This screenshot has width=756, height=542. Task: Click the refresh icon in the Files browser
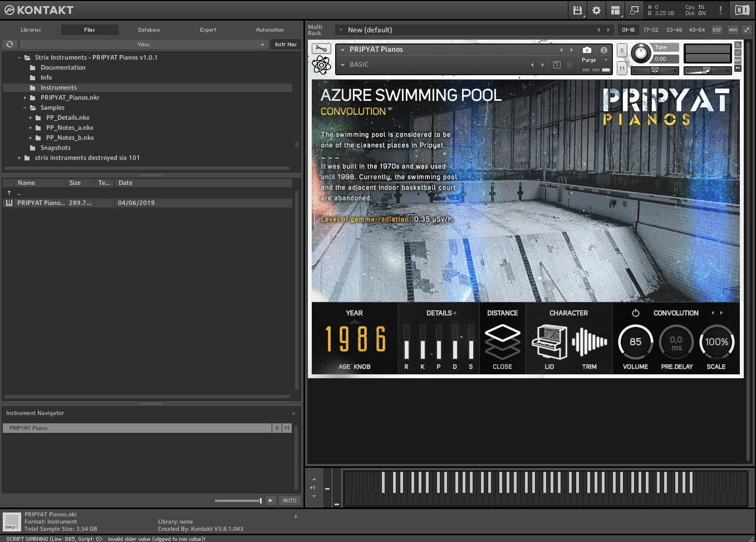tap(9, 44)
